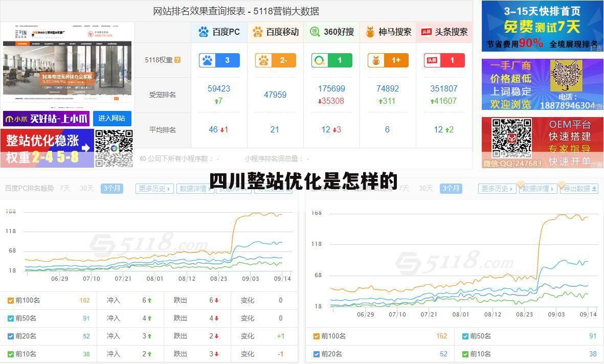Click the orange 神马 weight badge 1+
The image size is (604, 364).
pos(388,60)
